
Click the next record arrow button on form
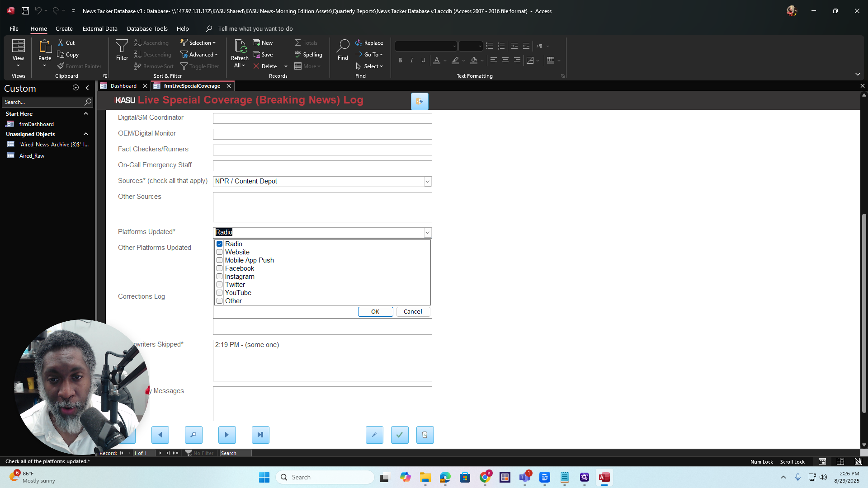[x=227, y=435]
